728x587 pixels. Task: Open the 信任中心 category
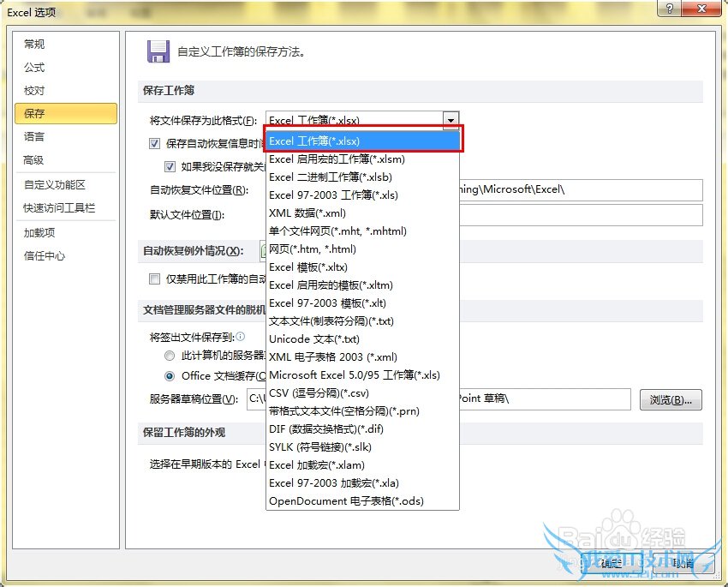click(x=66, y=255)
